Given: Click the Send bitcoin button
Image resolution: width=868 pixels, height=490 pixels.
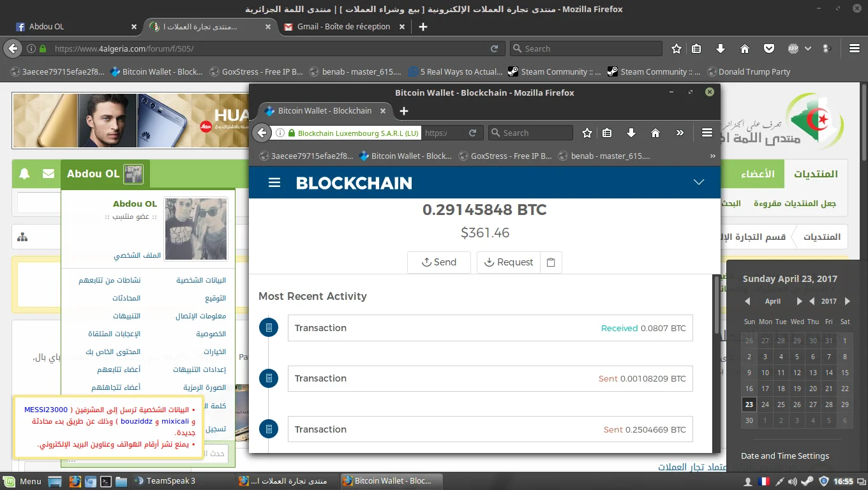Looking at the screenshot, I should pyautogui.click(x=439, y=262).
